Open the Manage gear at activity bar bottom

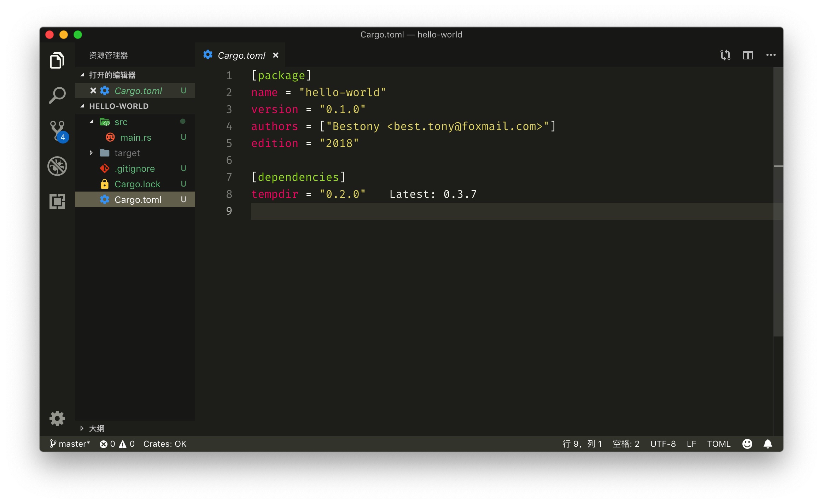(57, 418)
